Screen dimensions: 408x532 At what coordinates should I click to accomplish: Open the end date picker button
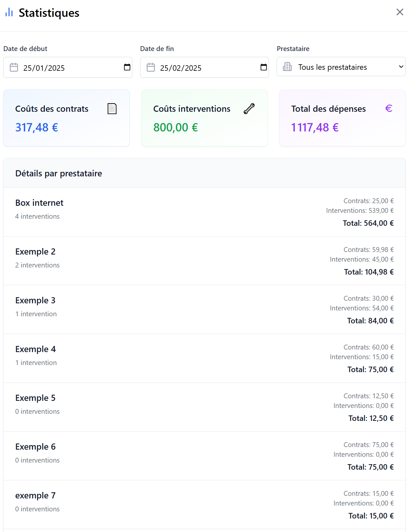tap(264, 67)
